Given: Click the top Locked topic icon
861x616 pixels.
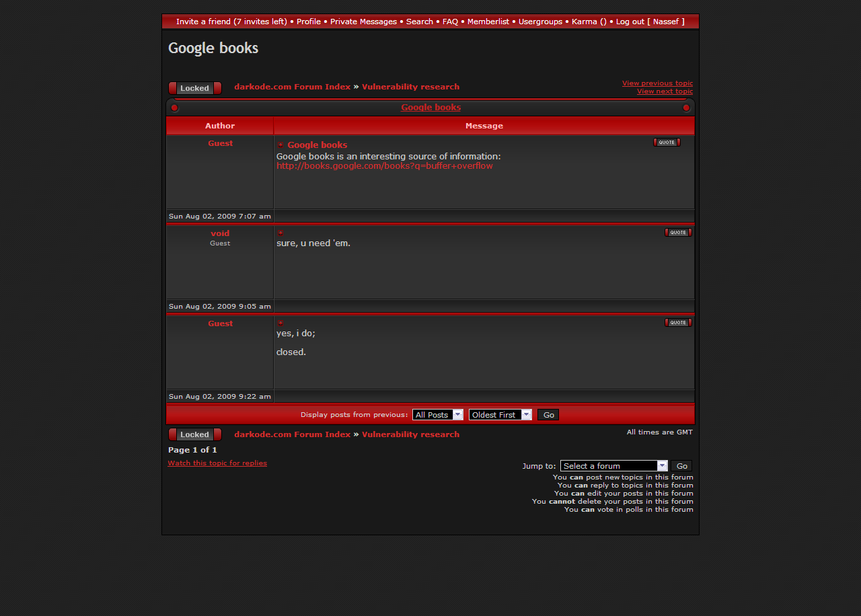Looking at the screenshot, I should [x=194, y=88].
